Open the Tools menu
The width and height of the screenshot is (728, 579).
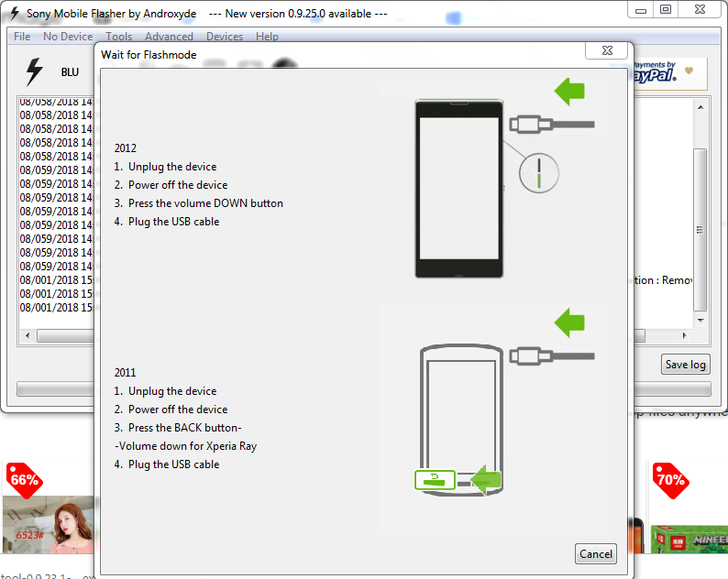pos(119,37)
